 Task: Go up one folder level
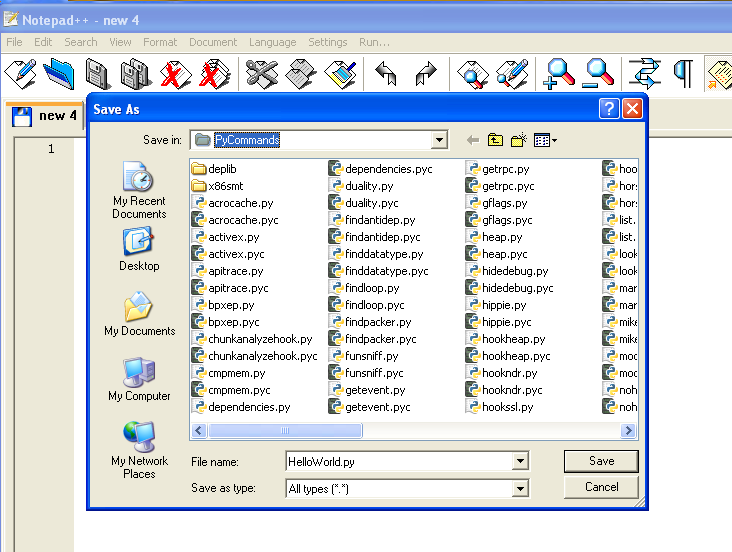click(x=495, y=140)
